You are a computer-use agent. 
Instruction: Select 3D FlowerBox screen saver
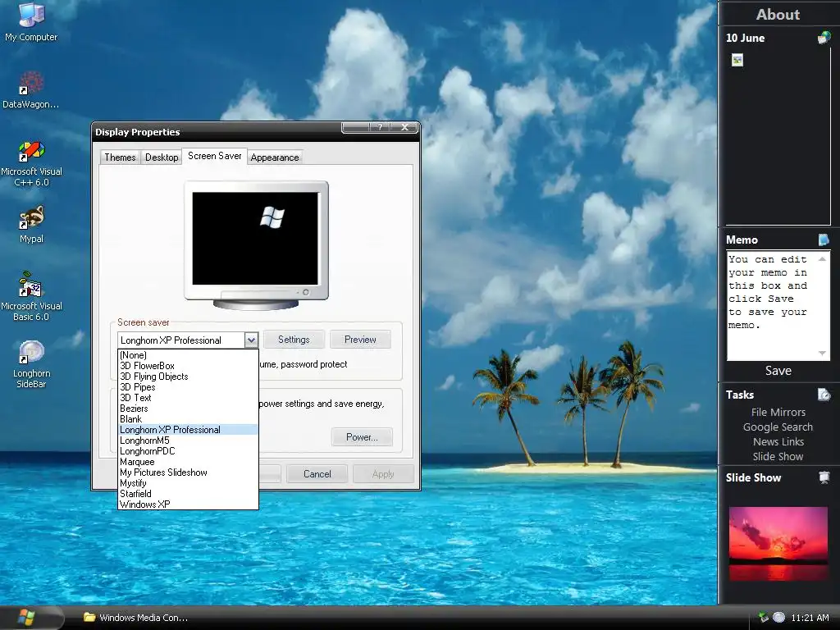coord(188,366)
